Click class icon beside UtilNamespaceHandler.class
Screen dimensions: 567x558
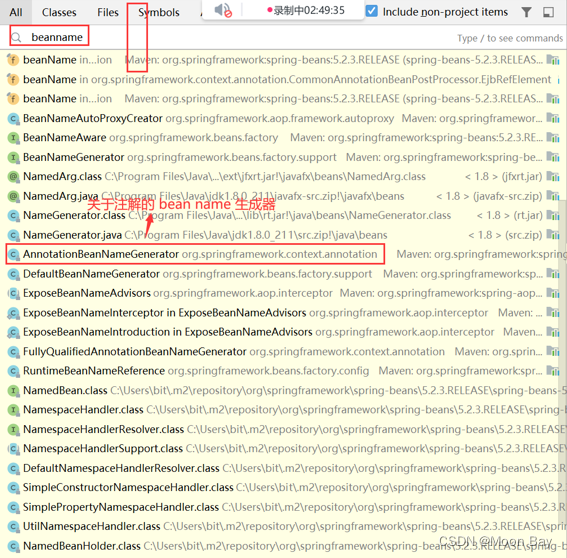tap(13, 527)
